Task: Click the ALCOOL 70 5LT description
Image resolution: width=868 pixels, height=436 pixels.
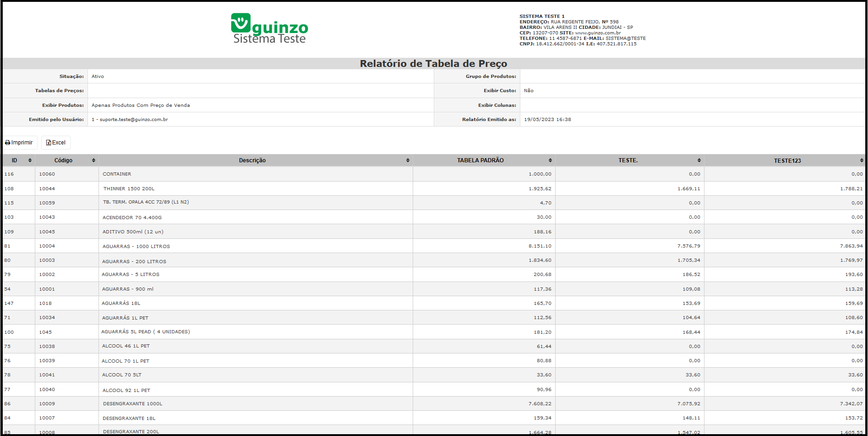Action: tap(122, 375)
